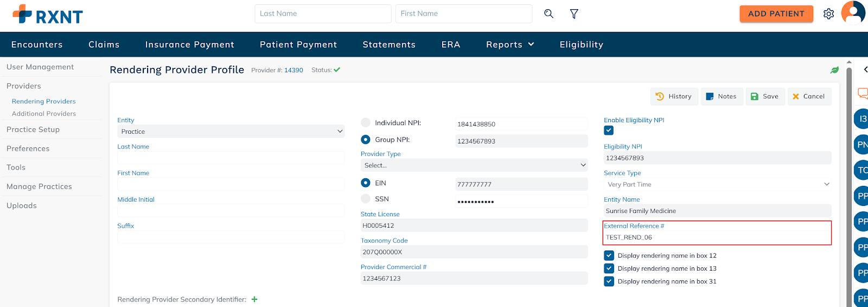868x307 pixels.
Task: Click the RXNT logo
Action: point(48,15)
